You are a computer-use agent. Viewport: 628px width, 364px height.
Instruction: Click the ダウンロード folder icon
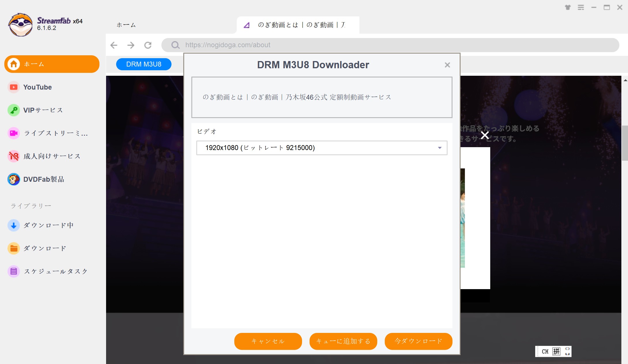point(14,248)
